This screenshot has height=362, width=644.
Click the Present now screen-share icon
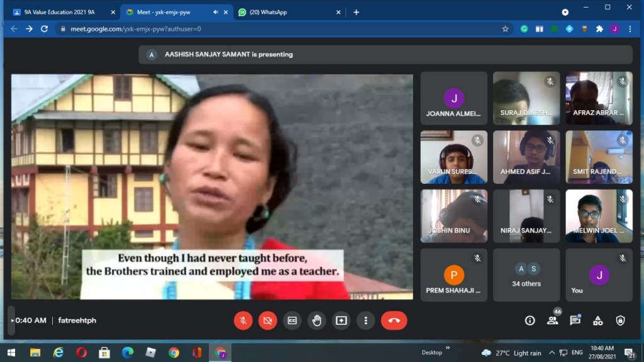click(341, 320)
